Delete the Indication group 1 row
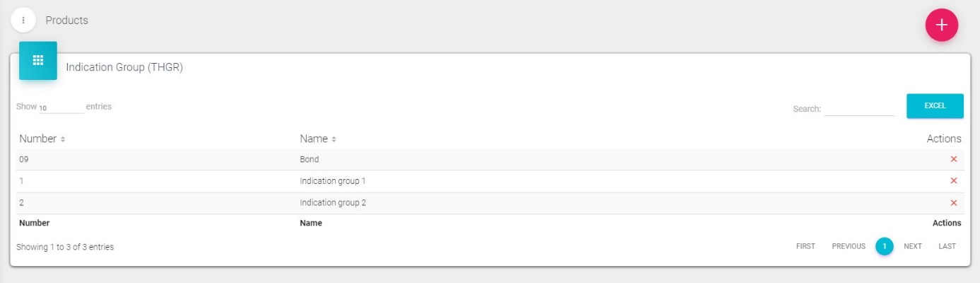 (953, 181)
